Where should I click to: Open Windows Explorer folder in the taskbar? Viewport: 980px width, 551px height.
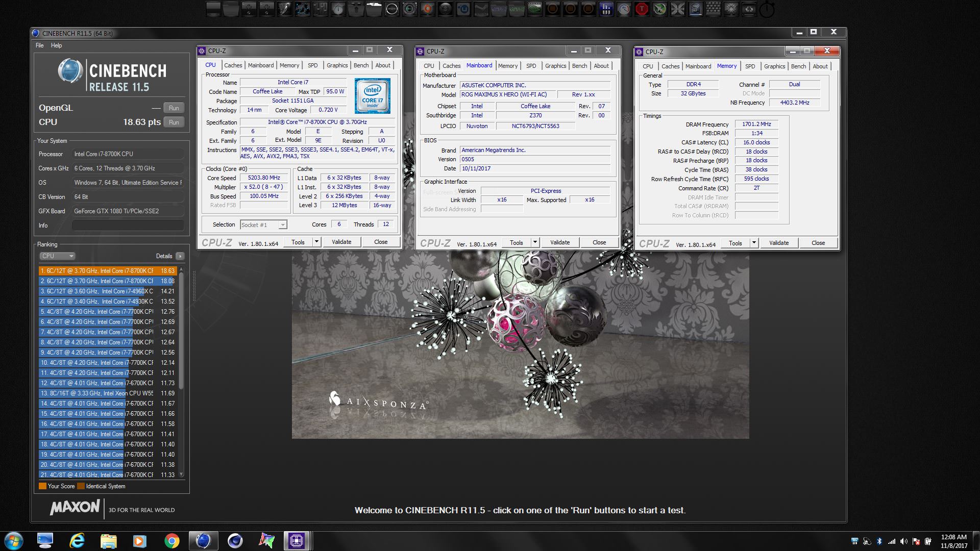pos(108,541)
